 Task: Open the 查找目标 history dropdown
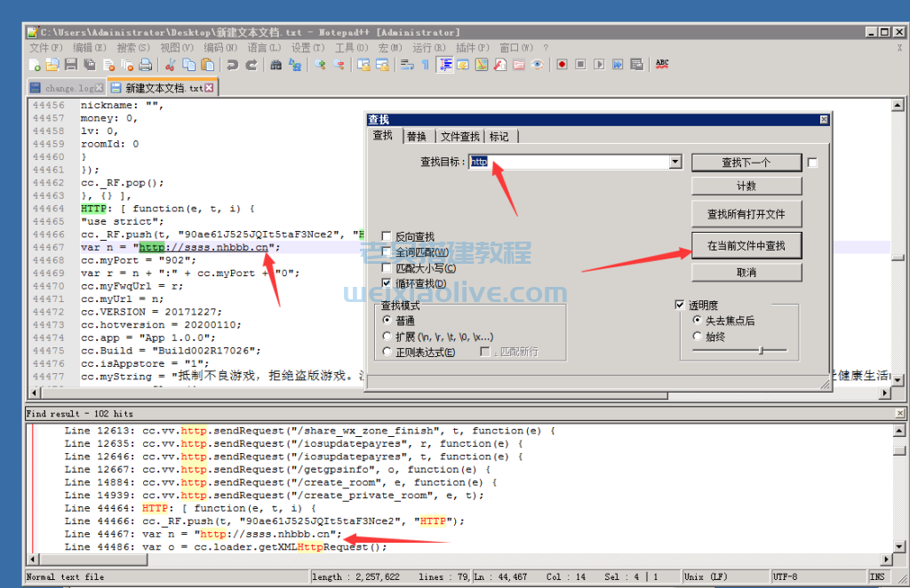click(x=675, y=161)
